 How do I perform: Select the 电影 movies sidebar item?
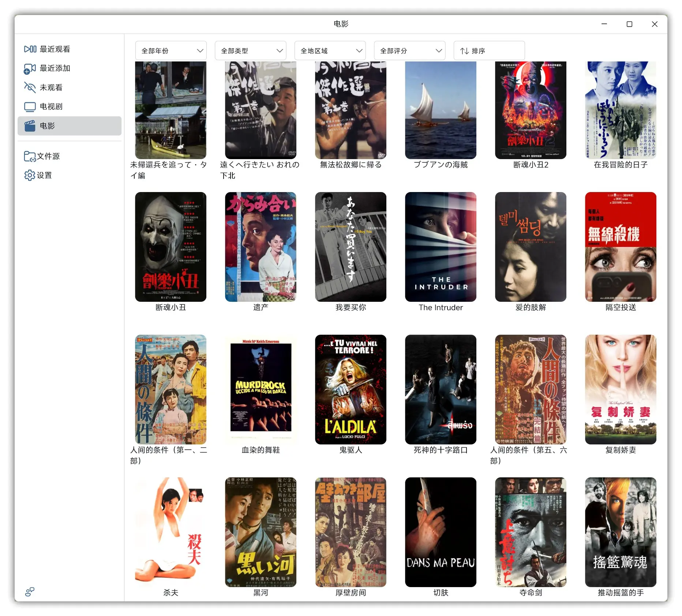(69, 126)
